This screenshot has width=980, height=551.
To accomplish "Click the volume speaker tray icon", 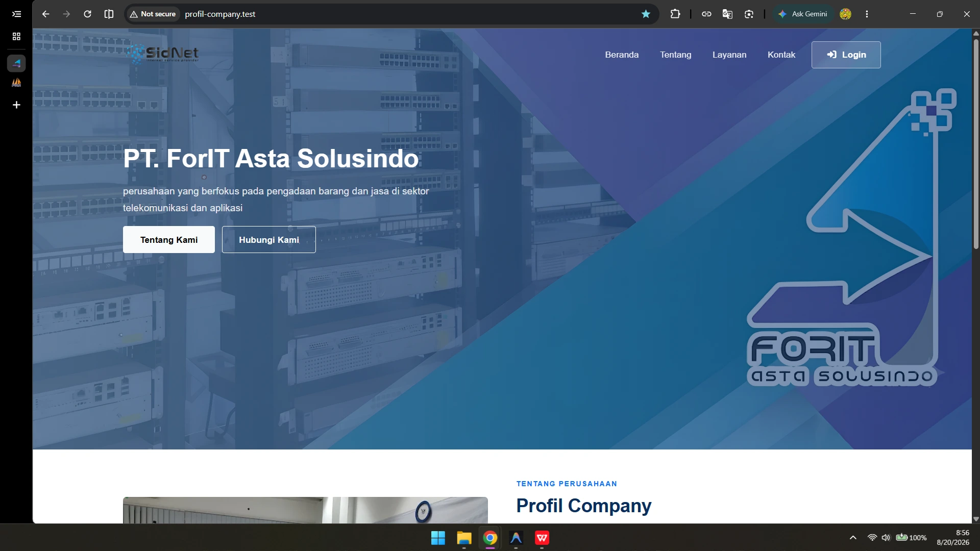I will (886, 538).
